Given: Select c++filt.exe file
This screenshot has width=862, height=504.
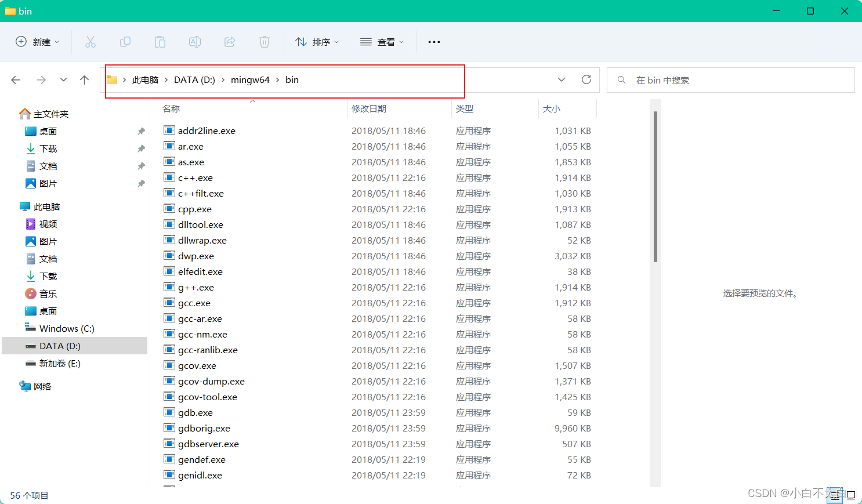Looking at the screenshot, I should tap(201, 193).
